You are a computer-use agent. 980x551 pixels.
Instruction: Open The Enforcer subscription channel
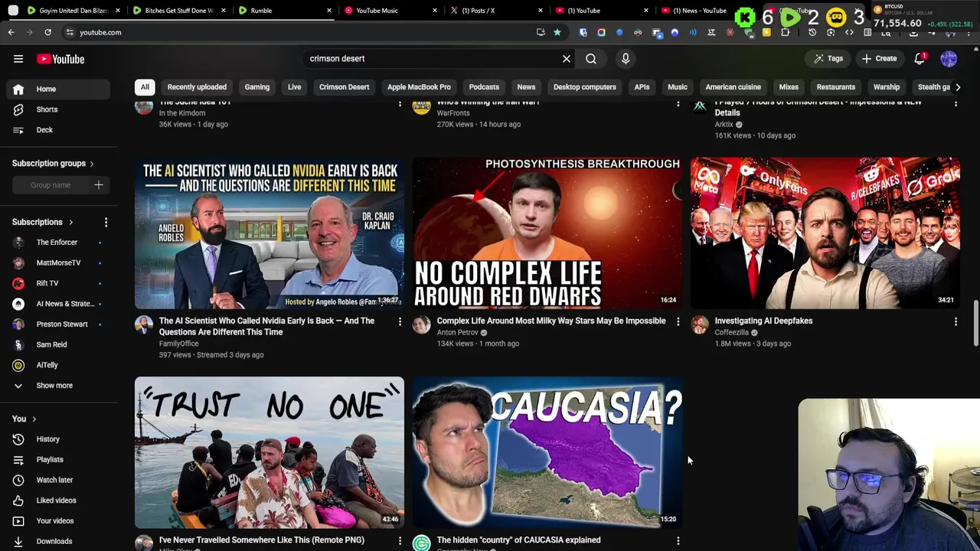click(57, 243)
